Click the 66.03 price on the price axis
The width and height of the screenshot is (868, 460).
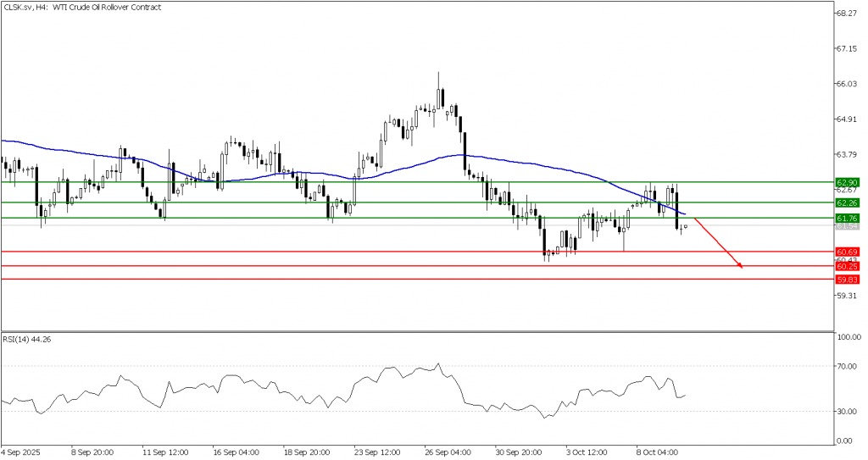click(848, 84)
